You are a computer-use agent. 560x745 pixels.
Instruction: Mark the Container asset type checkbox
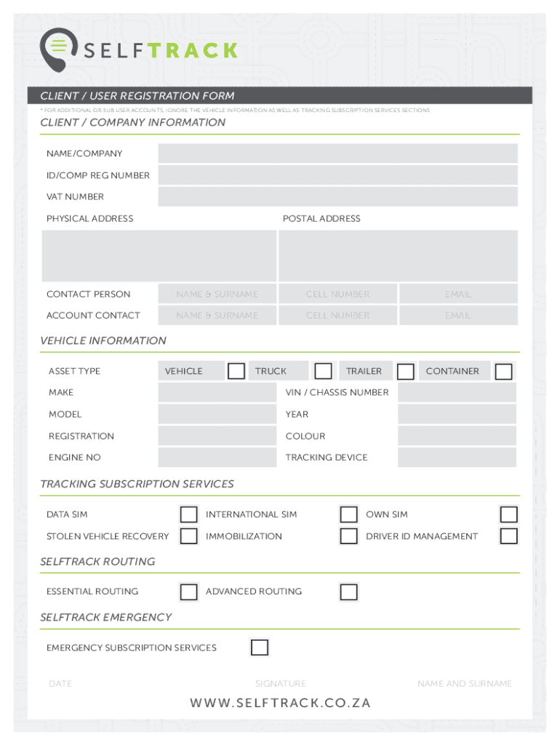click(503, 371)
